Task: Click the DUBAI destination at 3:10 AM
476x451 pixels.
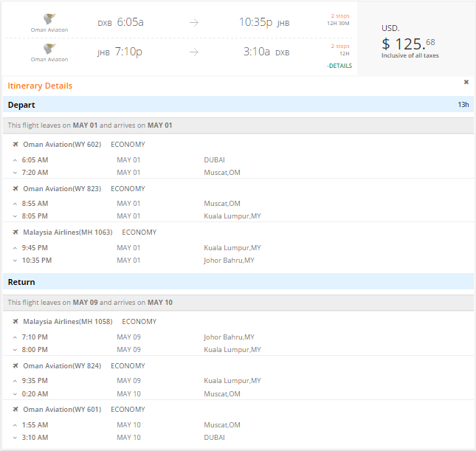Action: 214,438
